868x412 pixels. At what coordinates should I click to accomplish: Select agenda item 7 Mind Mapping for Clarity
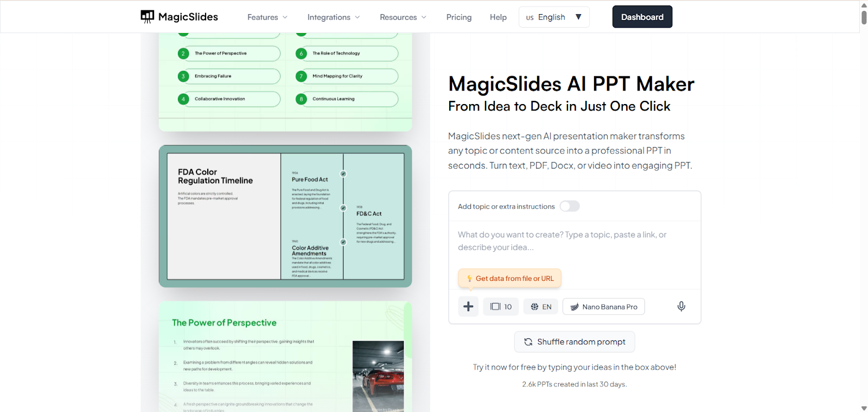347,76
